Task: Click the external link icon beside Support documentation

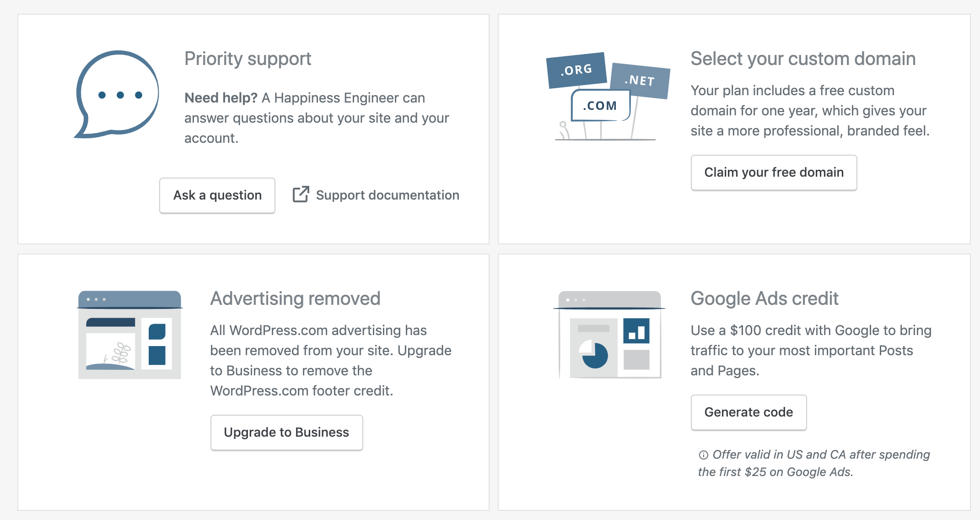Action: tap(301, 194)
